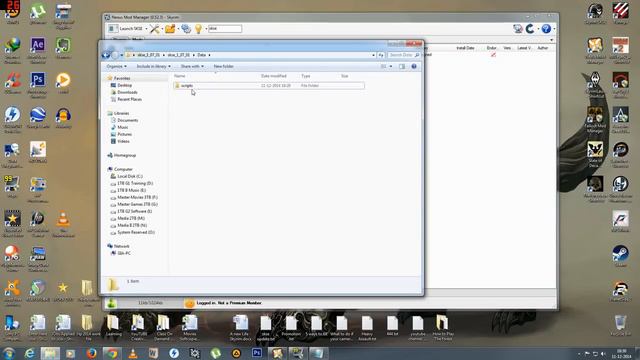Click the Windows Start button

point(9,353)
